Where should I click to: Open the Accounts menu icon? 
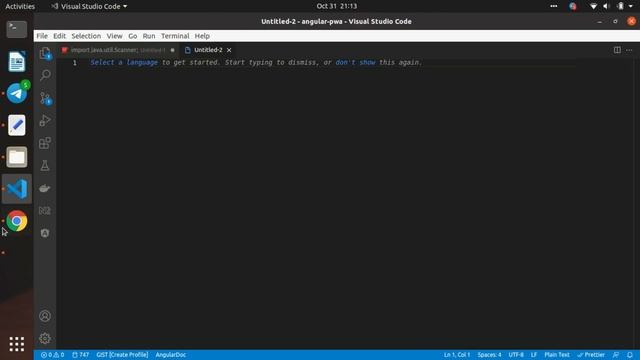click(45, 316)
